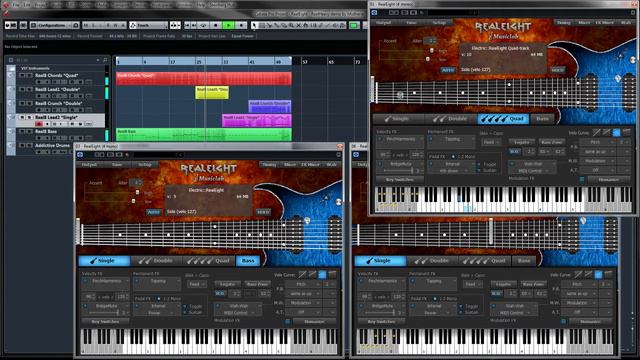Click Legato button in bottom-left RealEight window
640x360 pixels.
[227, 284]
